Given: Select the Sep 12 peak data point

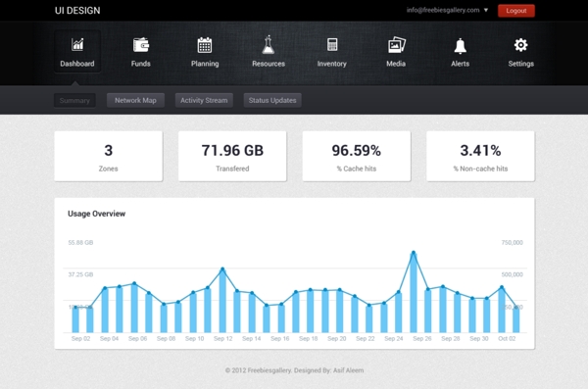Looking at the screenshot, I should coord(222,268).
